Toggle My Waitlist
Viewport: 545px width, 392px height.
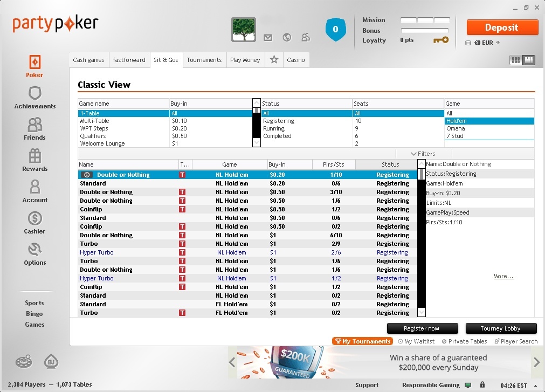pos(416,341)
